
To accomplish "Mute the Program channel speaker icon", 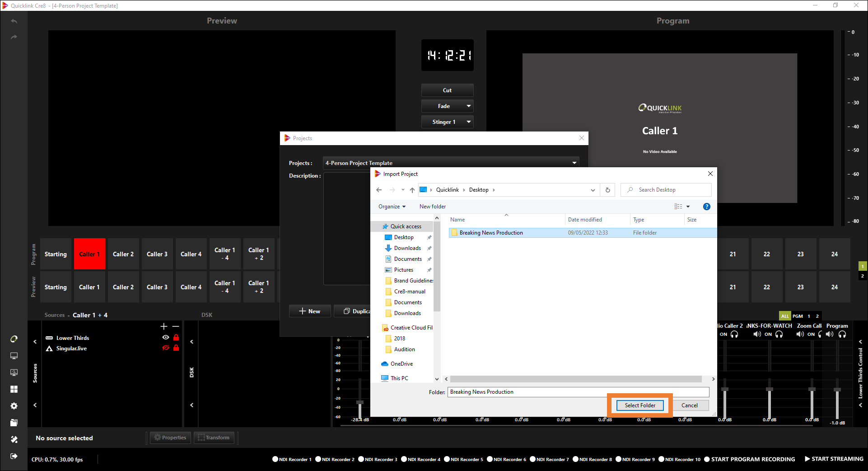I will pos(830,334).
